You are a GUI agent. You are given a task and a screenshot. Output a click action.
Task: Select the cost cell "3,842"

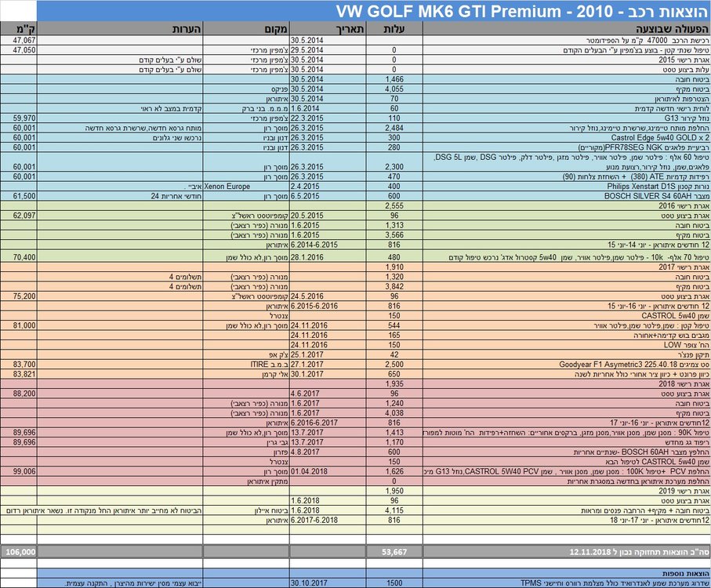click(394, 286)
